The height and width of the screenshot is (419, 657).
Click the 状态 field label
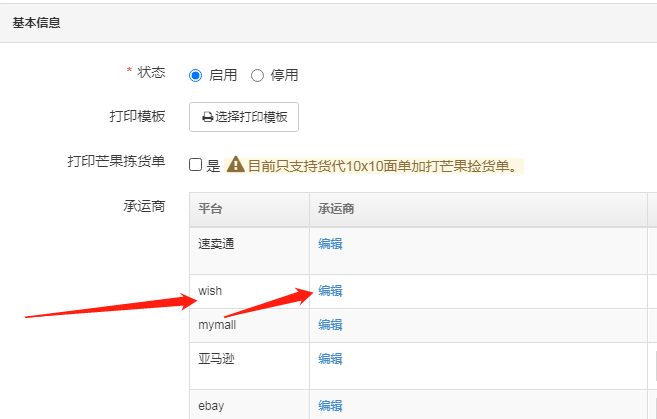pos(151,72)
